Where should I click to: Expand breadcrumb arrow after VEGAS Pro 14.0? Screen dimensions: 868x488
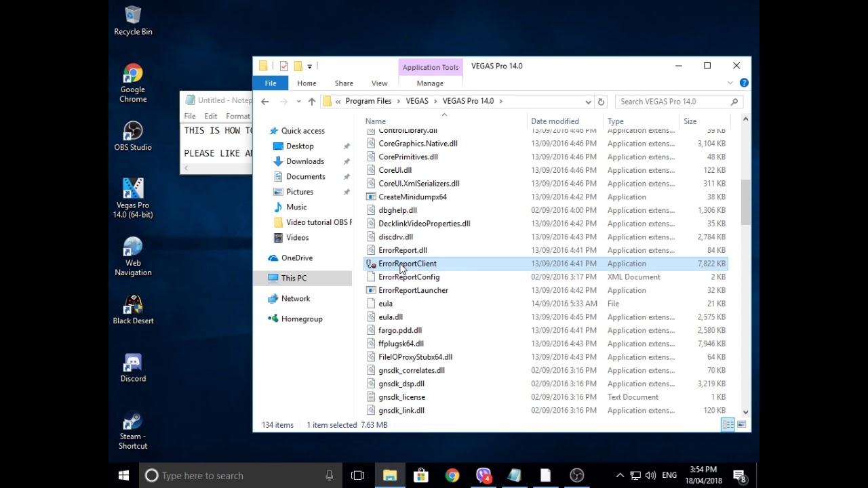pos(501,102)
